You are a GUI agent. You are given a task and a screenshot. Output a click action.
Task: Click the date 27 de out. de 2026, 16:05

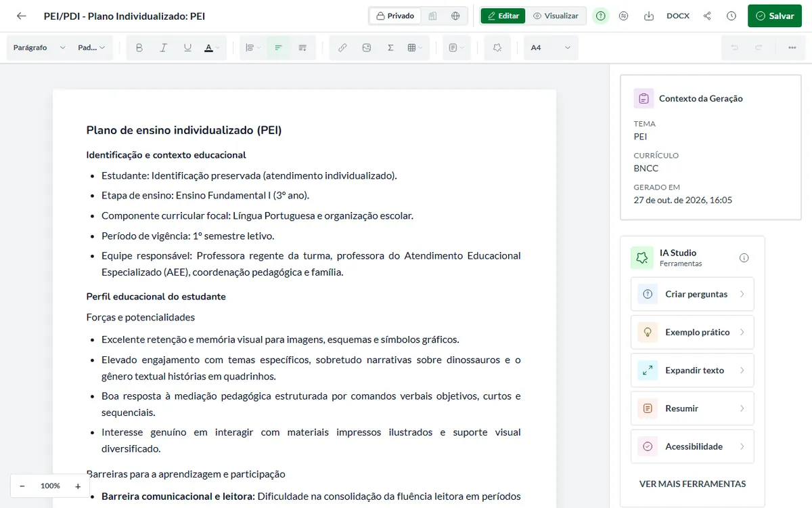[683, 200]
